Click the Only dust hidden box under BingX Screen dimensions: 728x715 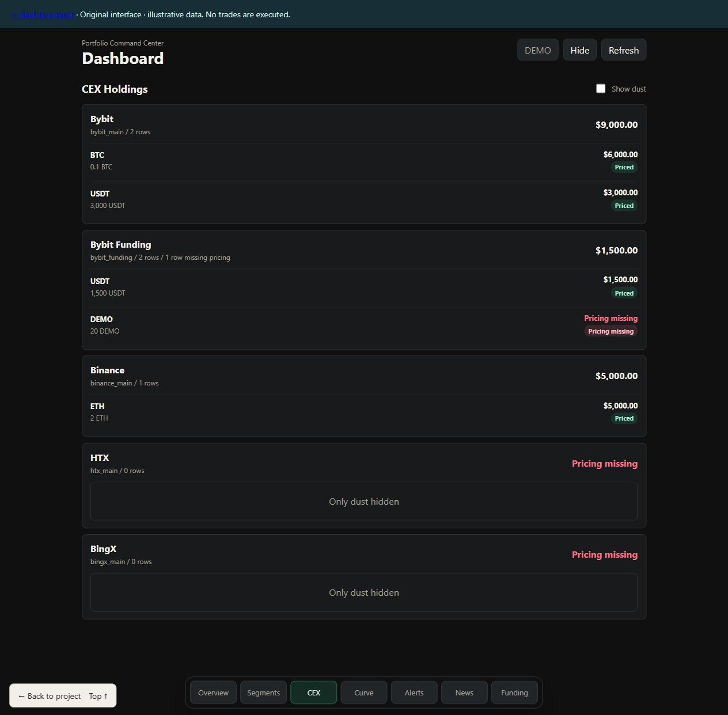point(364,592)
